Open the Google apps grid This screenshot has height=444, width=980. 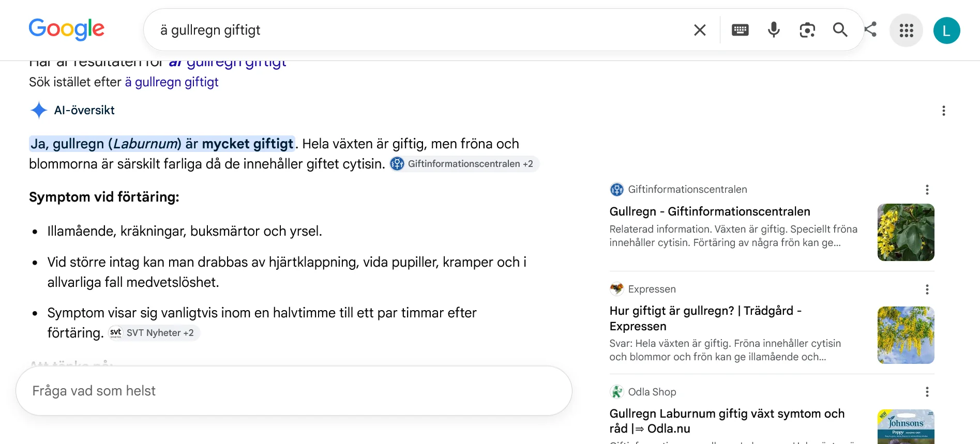906,30
